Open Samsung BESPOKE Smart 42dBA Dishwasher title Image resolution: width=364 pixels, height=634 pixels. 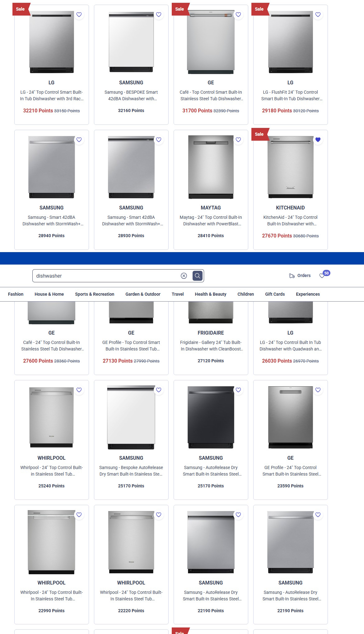click(131, 96)
